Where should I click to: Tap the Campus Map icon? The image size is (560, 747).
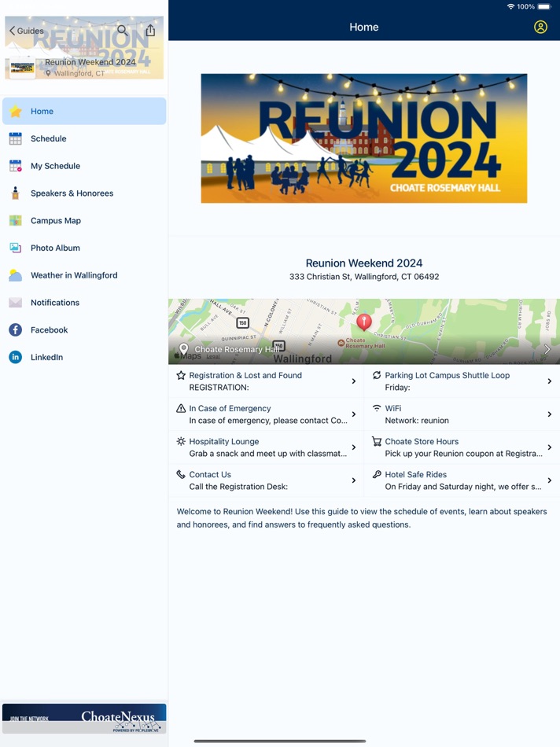[x=15, y=221]
